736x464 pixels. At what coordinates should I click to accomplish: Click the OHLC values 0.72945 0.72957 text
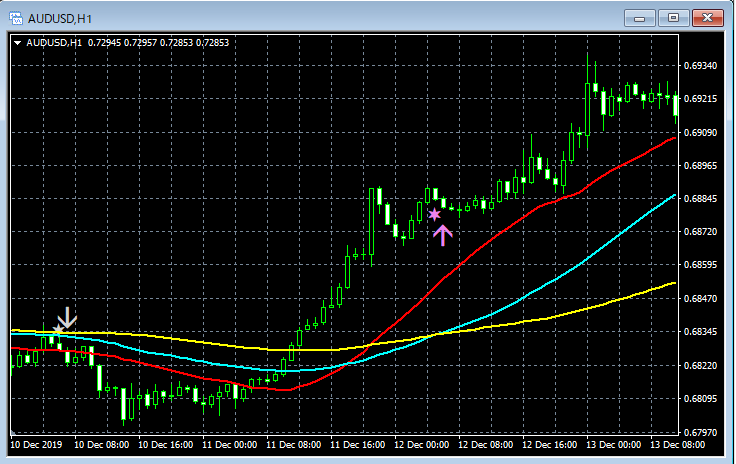tap(123, 43)
